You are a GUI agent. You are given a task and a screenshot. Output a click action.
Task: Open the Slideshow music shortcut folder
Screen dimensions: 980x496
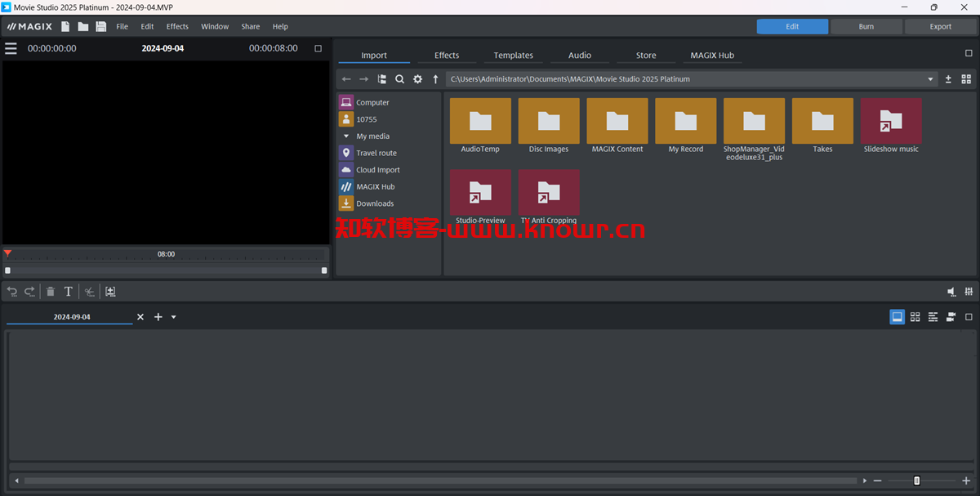click(891, 126)
